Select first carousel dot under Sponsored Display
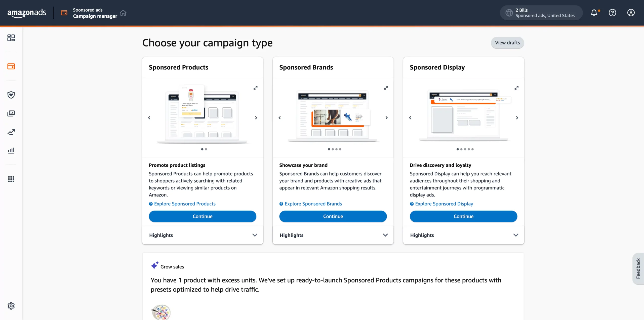 [x=457, y=149]
